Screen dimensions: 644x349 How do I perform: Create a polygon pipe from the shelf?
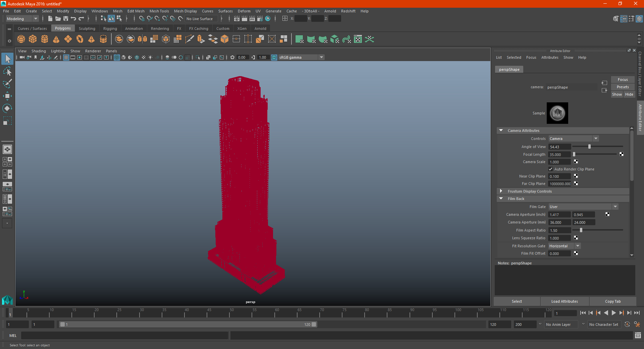[x=103, y=39]
